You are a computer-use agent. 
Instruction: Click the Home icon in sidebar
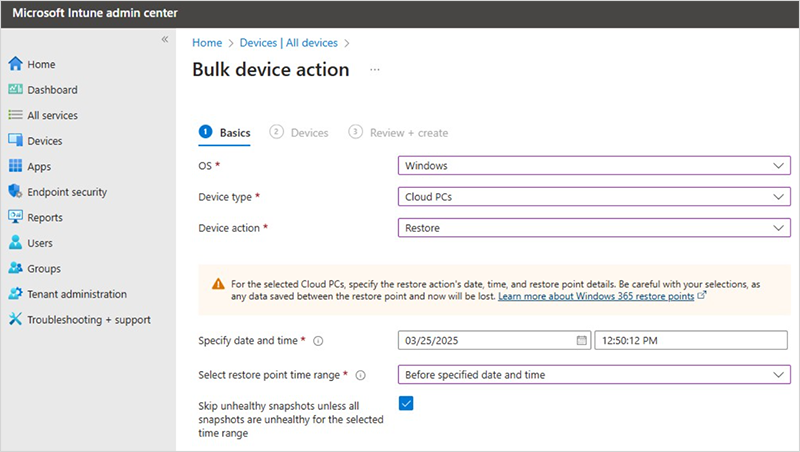click(15, 64)
